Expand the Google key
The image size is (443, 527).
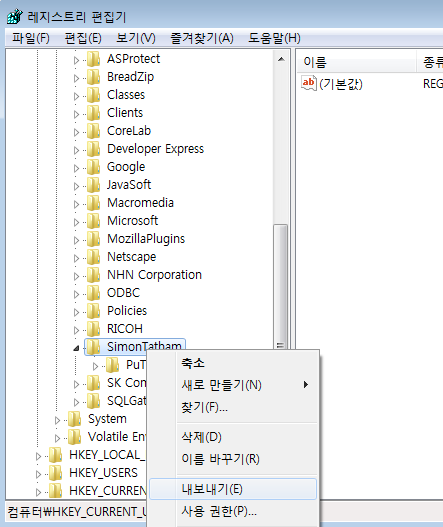click(x=76, y=168)
